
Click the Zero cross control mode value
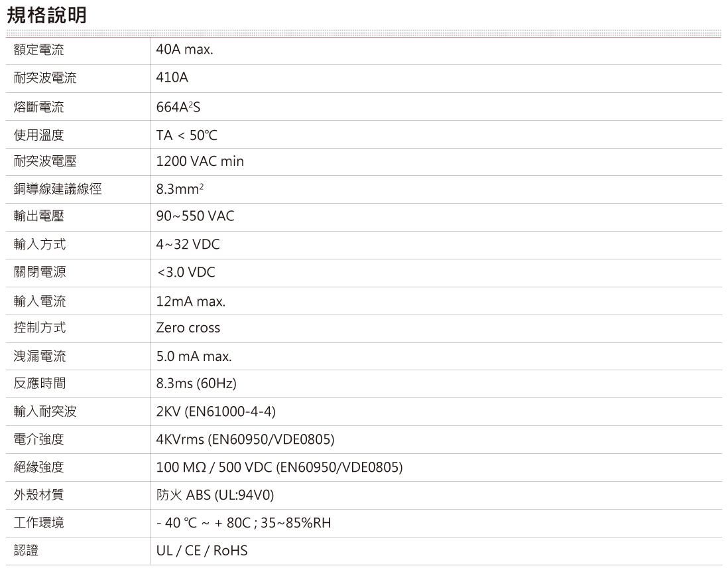tap(188, 328)
